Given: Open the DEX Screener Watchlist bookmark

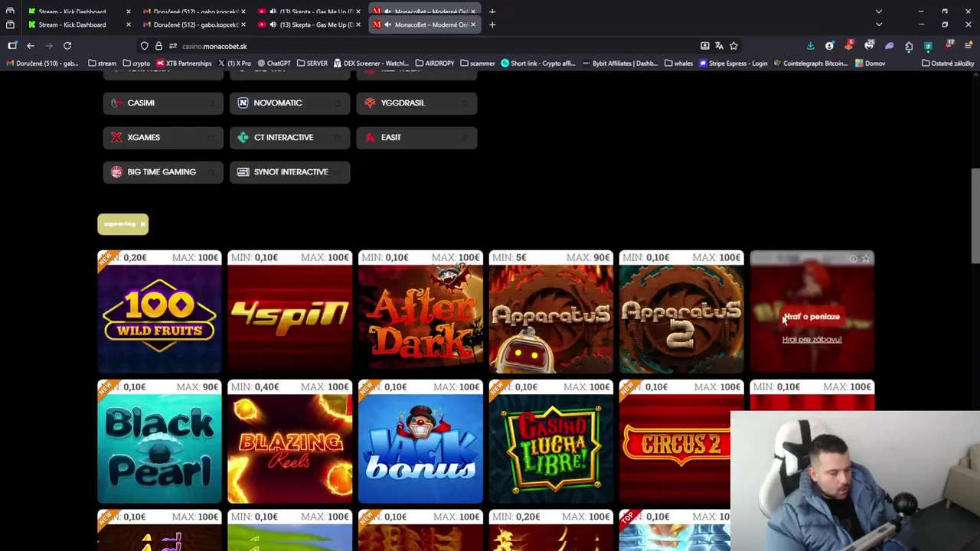Looking at the screenshot, I should [x=371, y=64].
